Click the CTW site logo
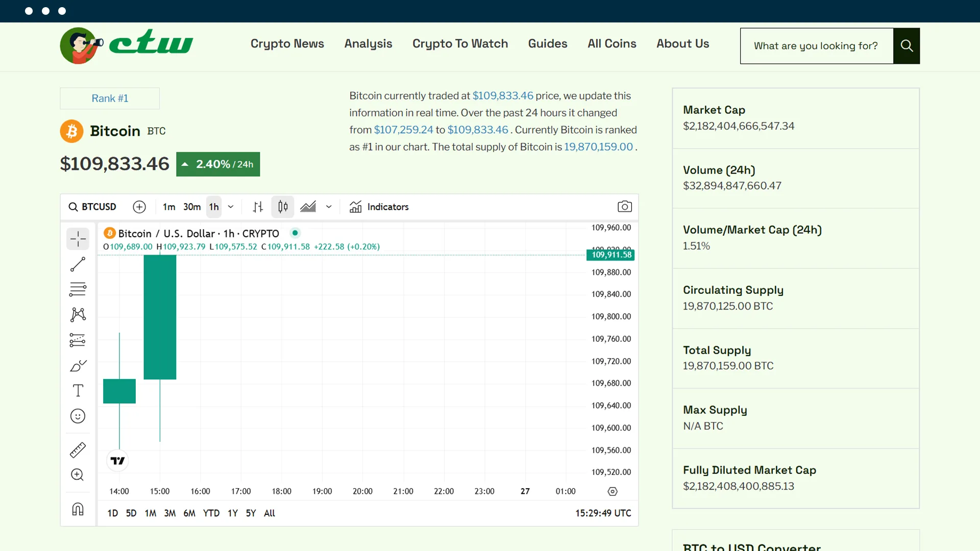The image size is (980, 551). point(127,45)
